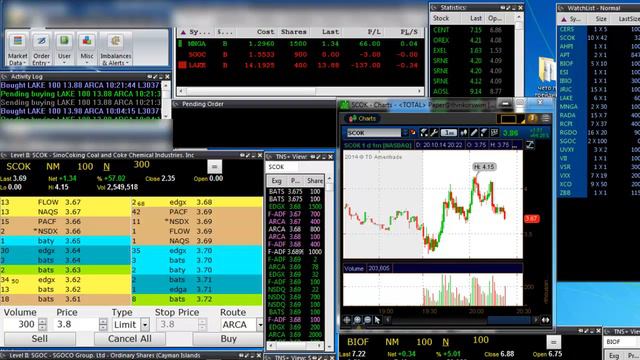Click the color link icon next to chart symbol
This screenshot has height=360, width=640.
tap(413, 133)
